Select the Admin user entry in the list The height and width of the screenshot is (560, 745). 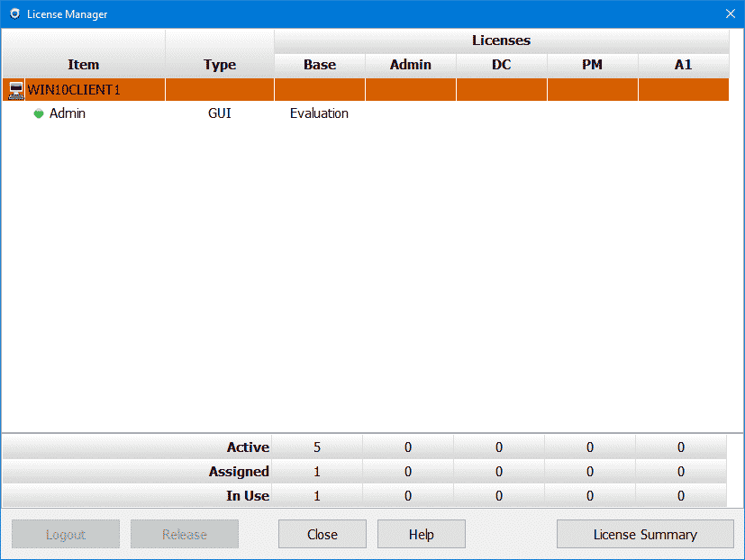[68, 114]
